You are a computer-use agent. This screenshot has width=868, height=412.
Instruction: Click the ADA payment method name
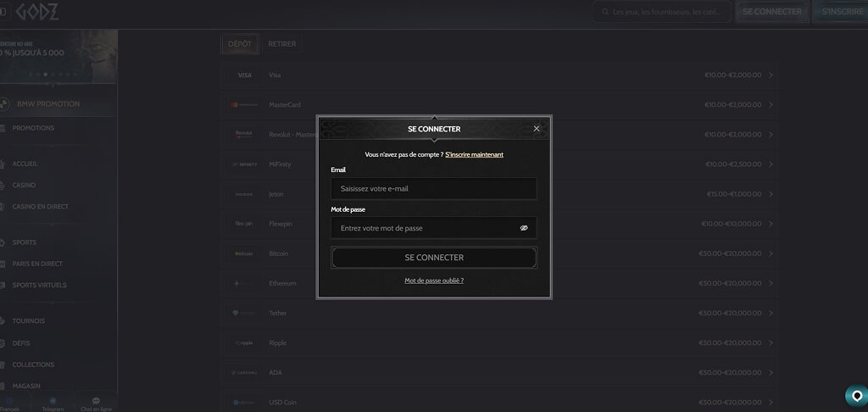click(x=275, y=373)
